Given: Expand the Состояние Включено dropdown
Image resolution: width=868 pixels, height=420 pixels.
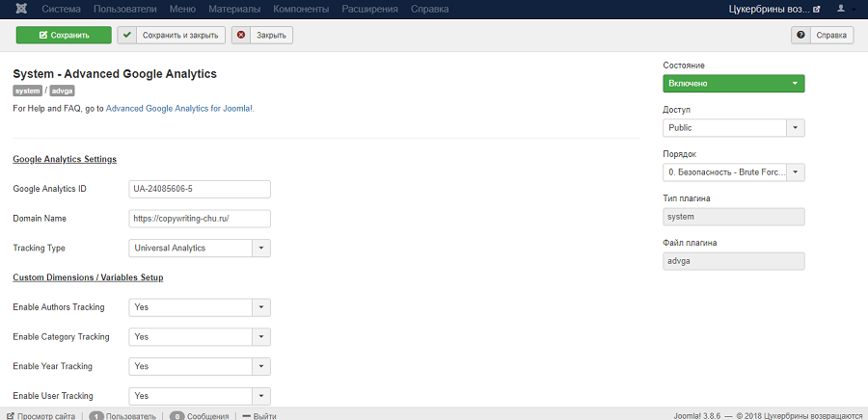Looking at the screenshot, I should [733, 84].
